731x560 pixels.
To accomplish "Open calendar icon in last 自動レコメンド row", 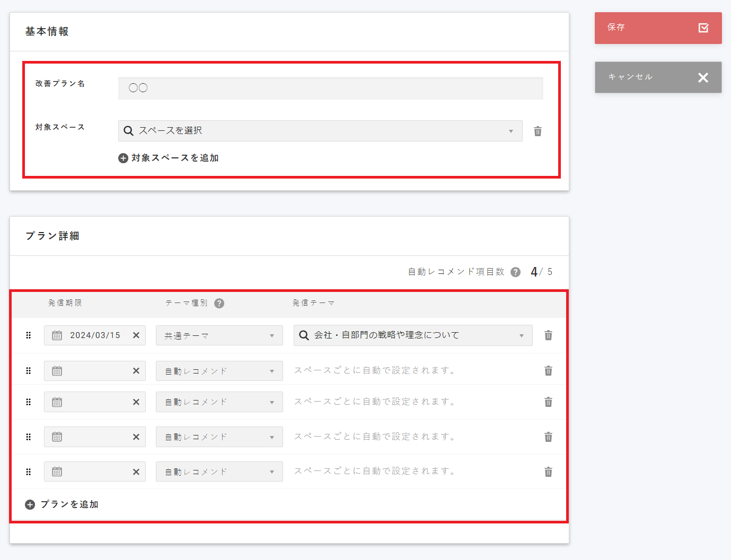I will point(57,472).
